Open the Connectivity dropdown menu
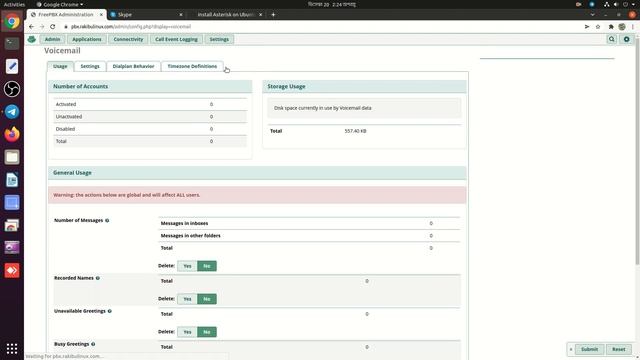 tap(128, 39)
